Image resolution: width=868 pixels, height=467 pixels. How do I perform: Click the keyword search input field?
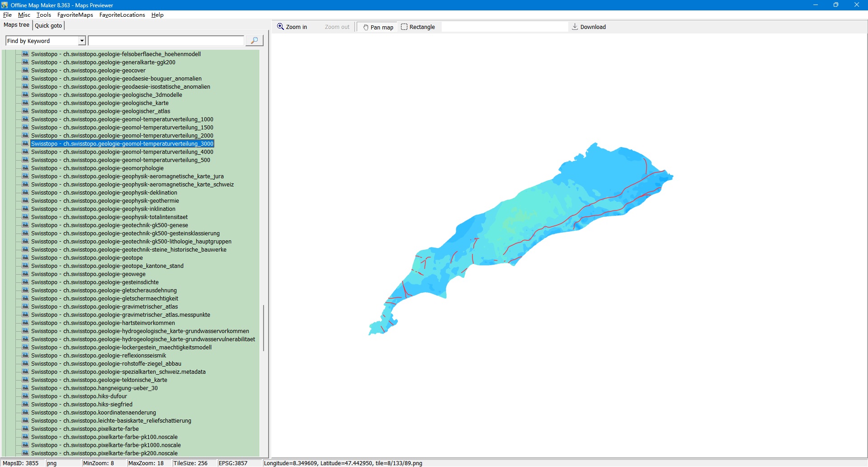click(166, 41)
